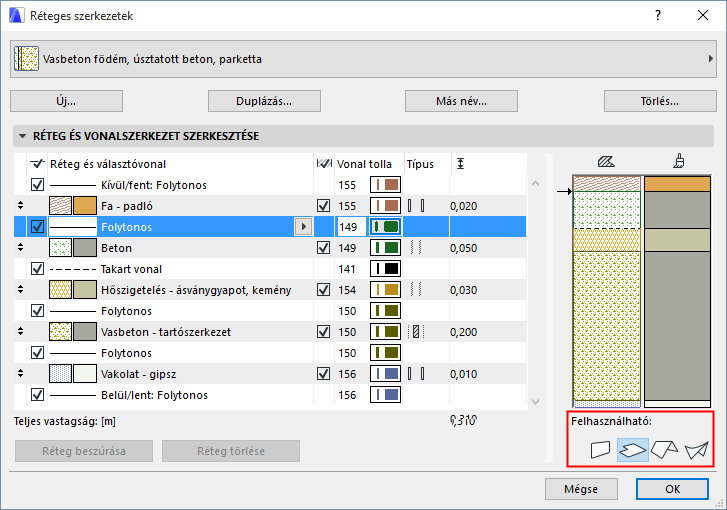Click the Hőszigetelés - ásványgyapot, kemény name

(x=196, y=290)
